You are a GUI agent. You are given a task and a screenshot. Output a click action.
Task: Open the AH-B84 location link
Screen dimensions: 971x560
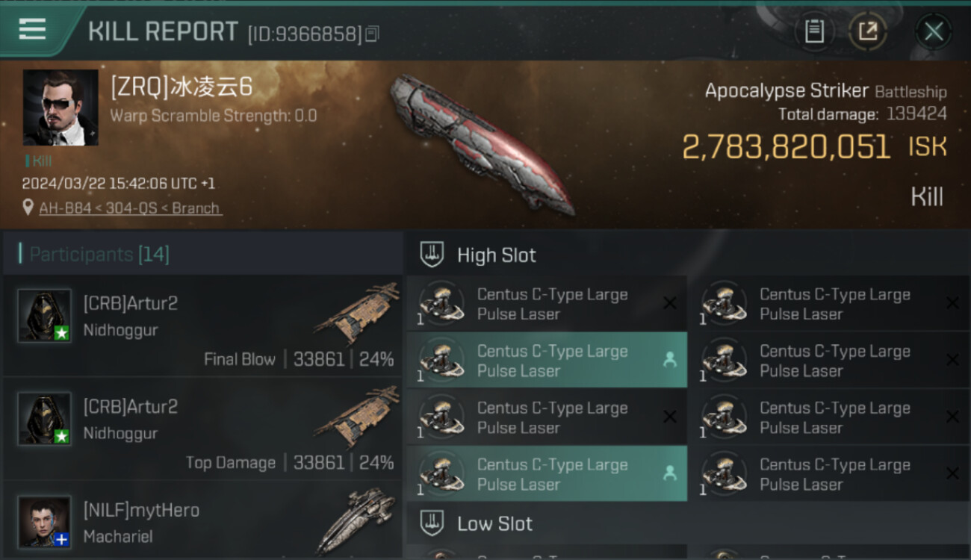[x=129, y=208]
